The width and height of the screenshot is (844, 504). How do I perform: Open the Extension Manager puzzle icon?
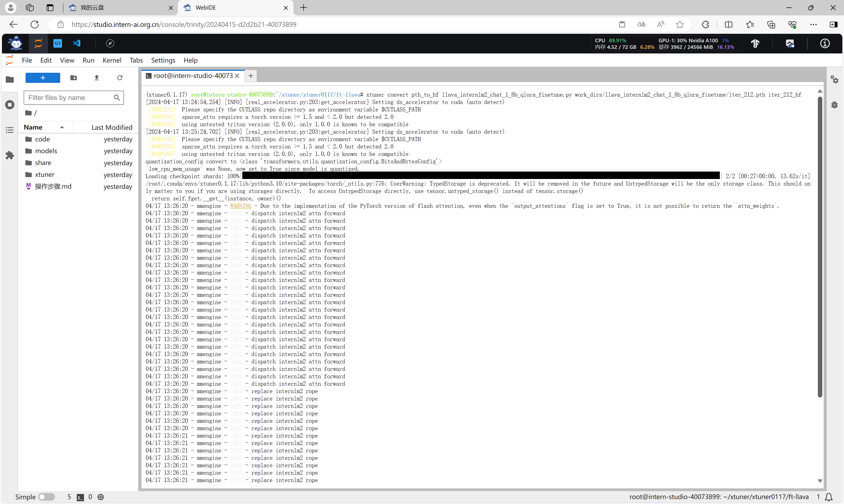10,155
